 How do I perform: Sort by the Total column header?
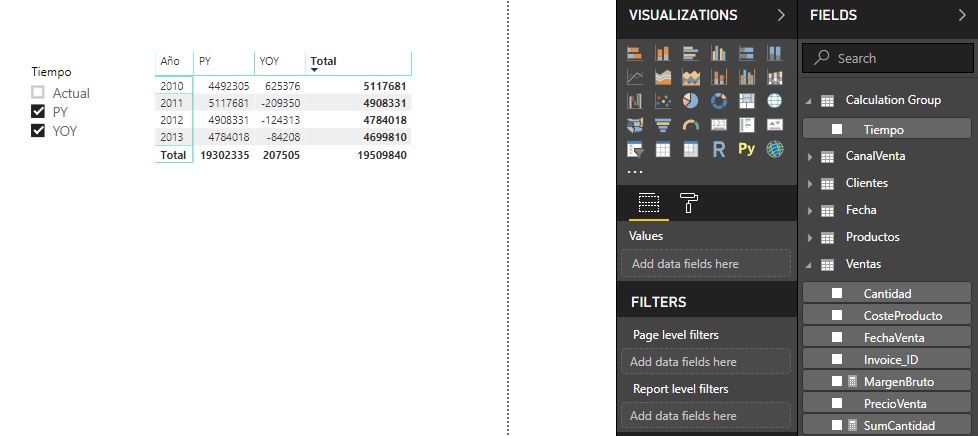(x=359, y=64)
